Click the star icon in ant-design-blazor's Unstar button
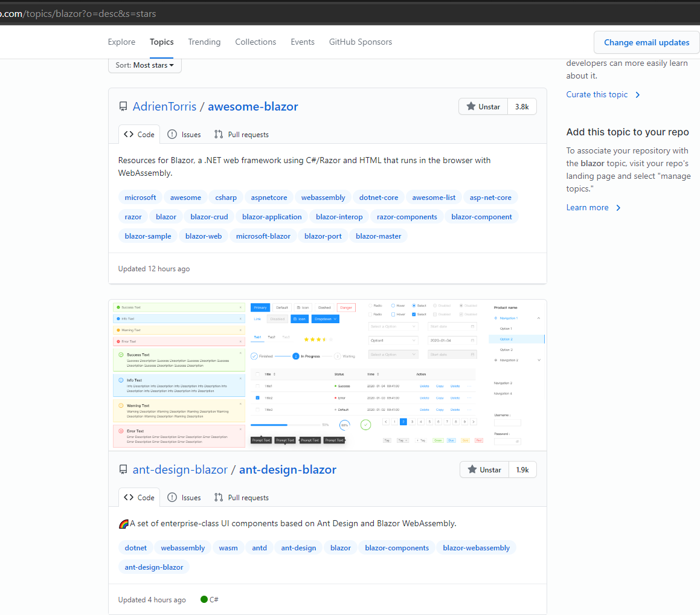Viewport: 700px width, 615px height. click(x=472, y=469)
